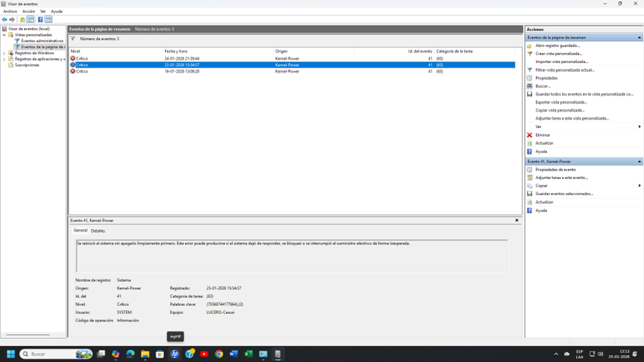Collapse the Vistas personalizadas tree node
Image resolution: width=644 pixels, height=362 pixels.
4,35
